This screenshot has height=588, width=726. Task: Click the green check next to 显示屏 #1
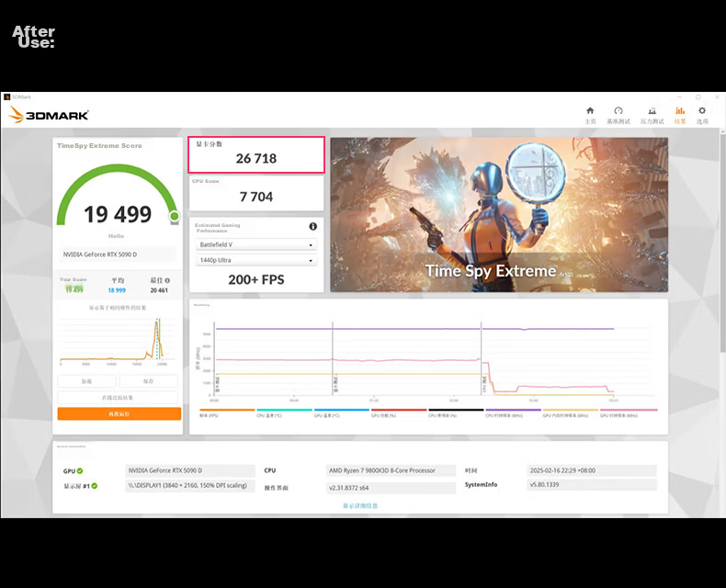tap(95, 486)
